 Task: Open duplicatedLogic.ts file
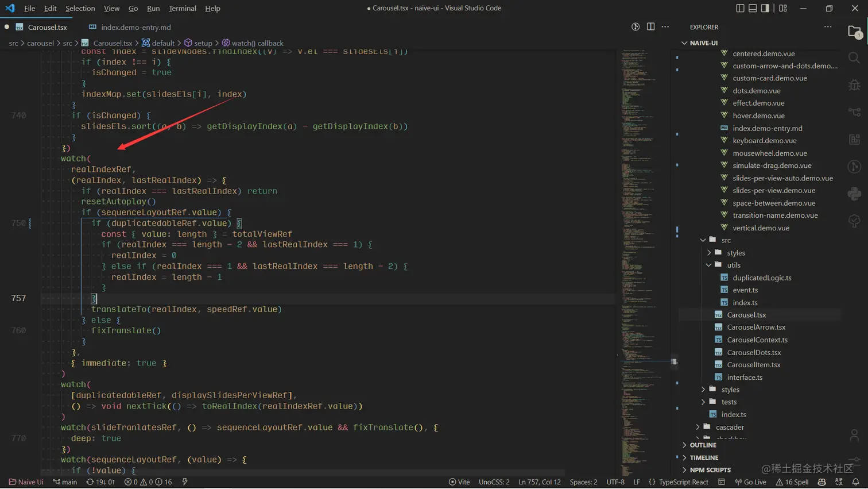point(762,278)
